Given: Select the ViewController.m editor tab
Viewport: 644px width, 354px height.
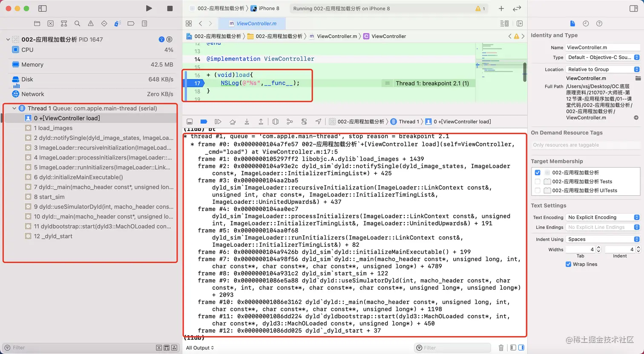Looking at the screenshot, I should pos(253,24).
